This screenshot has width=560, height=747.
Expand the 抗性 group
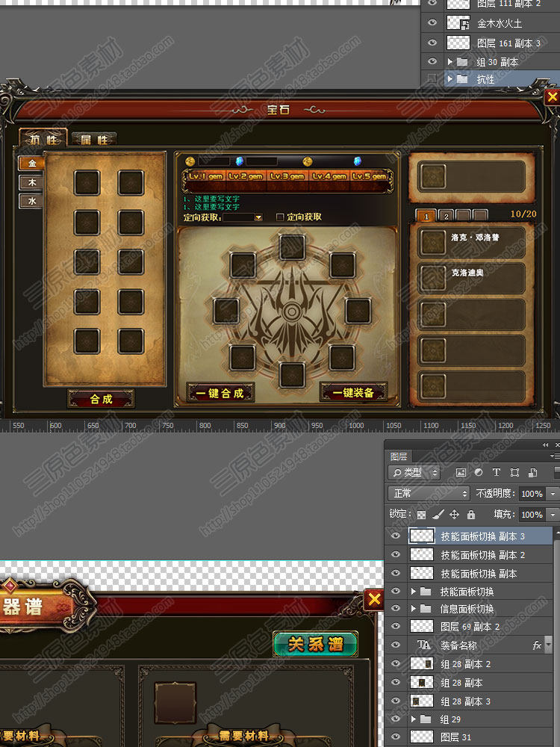pyautogui.click(x=449, y=79)
